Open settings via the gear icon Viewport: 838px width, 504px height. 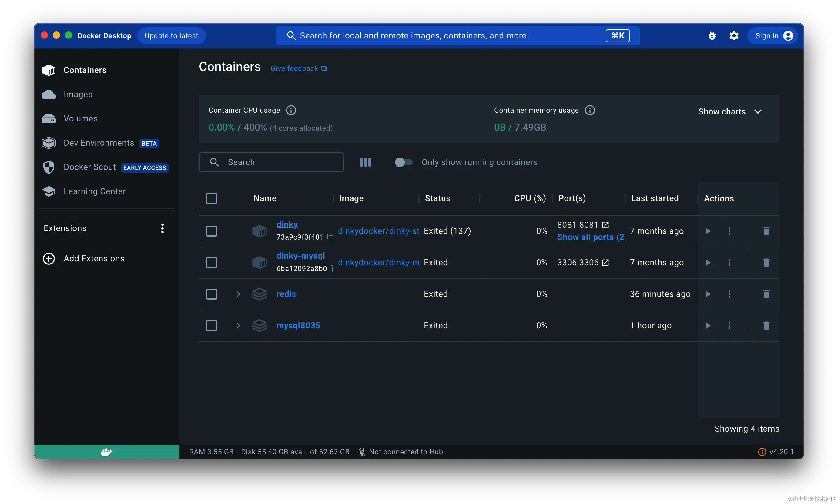(734, 36)
